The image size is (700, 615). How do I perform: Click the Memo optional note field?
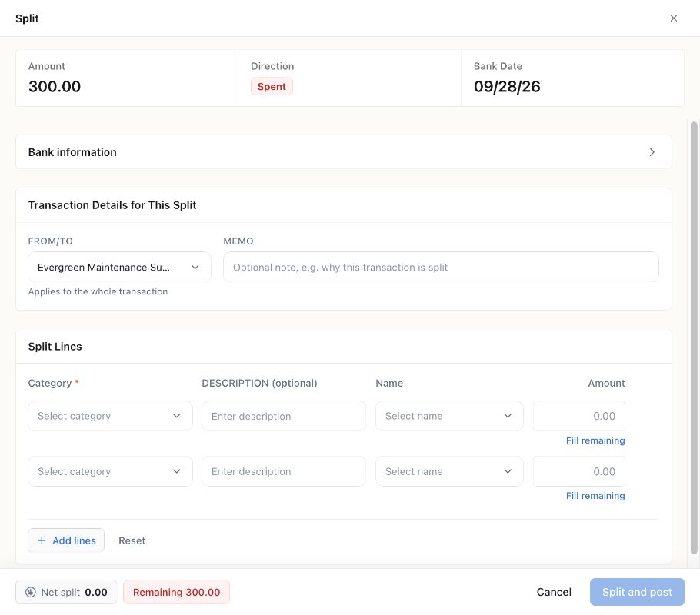click(x=441, y=267)
